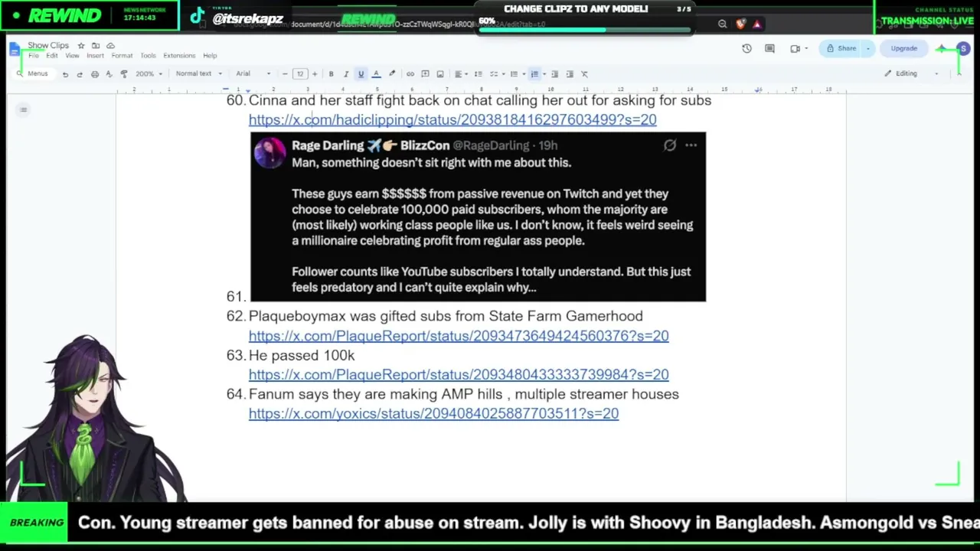The image size is (980, 551).
Task: Open the File menu
Action: tap(34, 56)
